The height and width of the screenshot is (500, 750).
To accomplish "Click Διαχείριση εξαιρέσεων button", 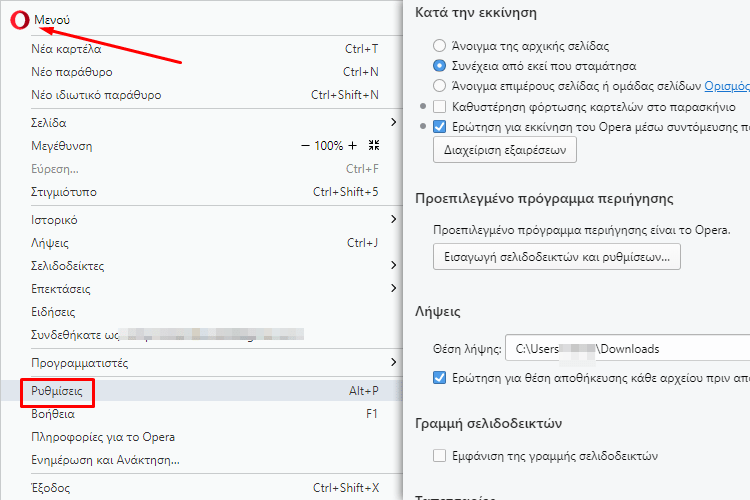I will (505, 150).
